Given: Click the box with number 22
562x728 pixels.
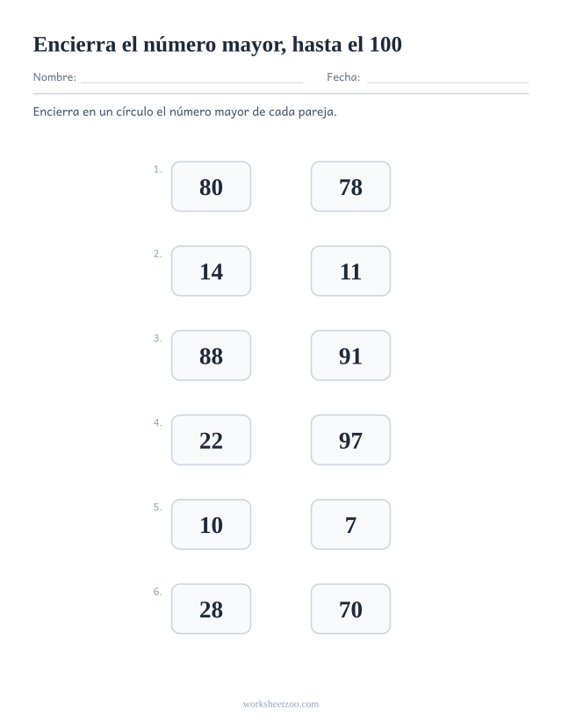Looking at the screenshot, I should click(211, 440).
